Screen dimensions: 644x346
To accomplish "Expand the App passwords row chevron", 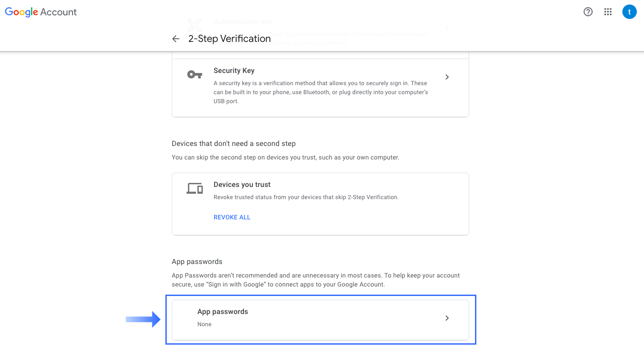I will [x=447, y=318].
